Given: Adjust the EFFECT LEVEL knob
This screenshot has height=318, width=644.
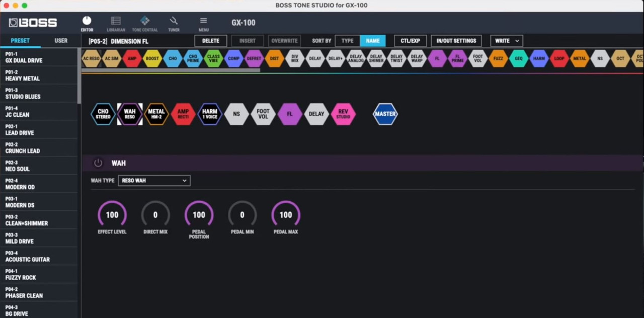Looking at the screenshot, I should 112,215.
